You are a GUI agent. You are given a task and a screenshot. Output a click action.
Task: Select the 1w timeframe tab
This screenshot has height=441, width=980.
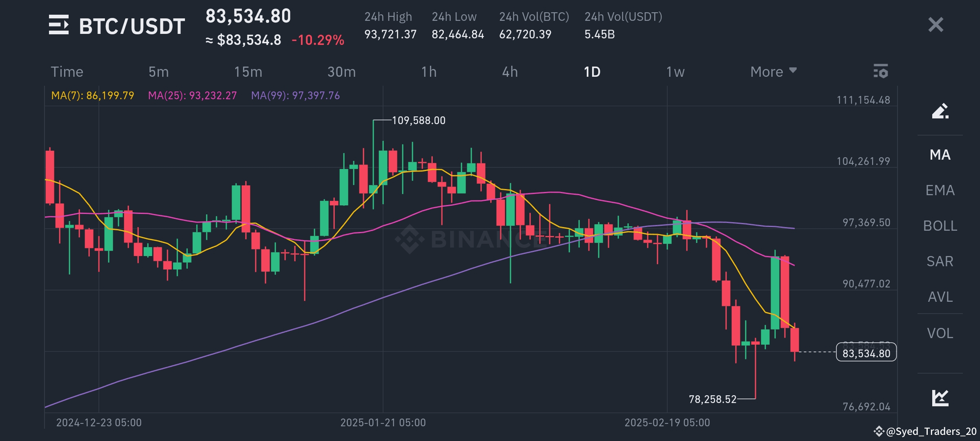675,72
